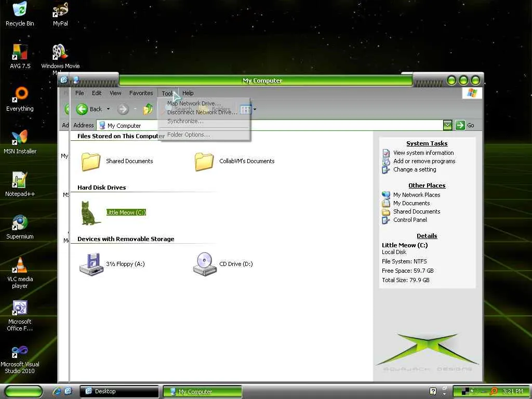Select the CD Drive (D:) icon
Screen dimensions: 532x399
tap(223, 264)
